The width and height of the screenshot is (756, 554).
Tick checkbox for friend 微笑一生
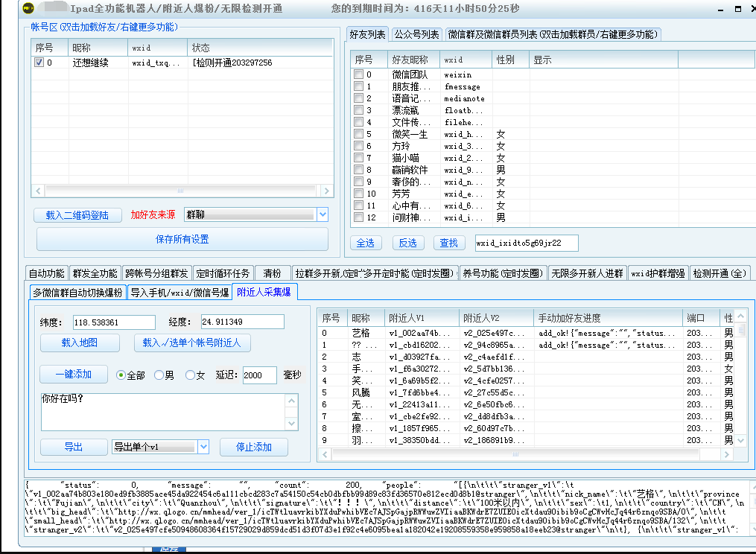pos(358,133)
